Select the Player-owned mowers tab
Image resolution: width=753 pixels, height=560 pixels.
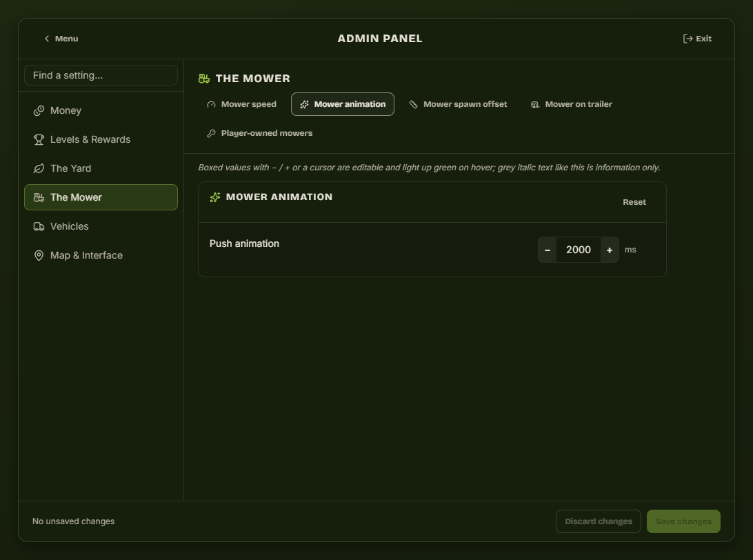coord(260,133)
